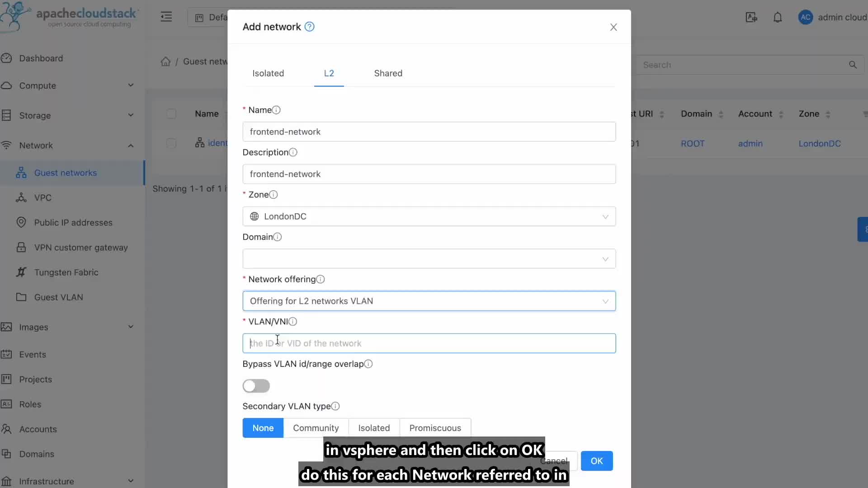Screen dimensions: 868x488
Task: Click the OK button to confirm
Action: click(x=596, y=460)
